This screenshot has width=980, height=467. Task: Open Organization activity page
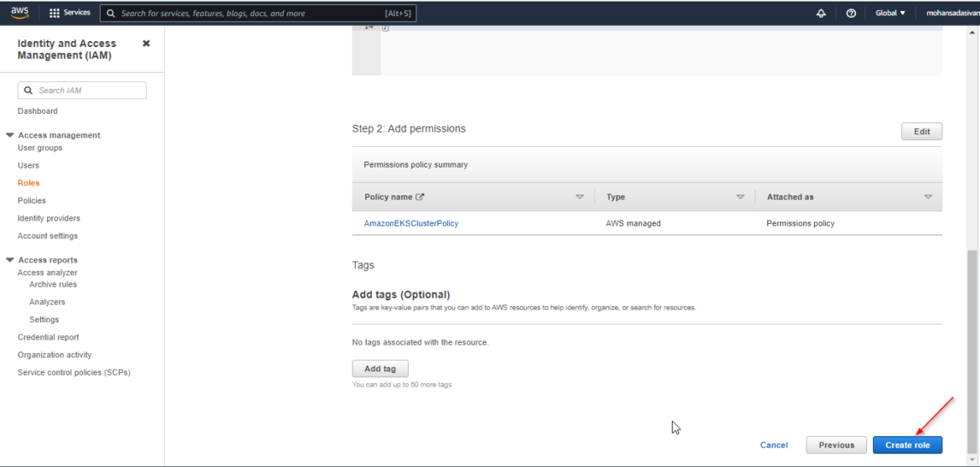pos(54,355)
